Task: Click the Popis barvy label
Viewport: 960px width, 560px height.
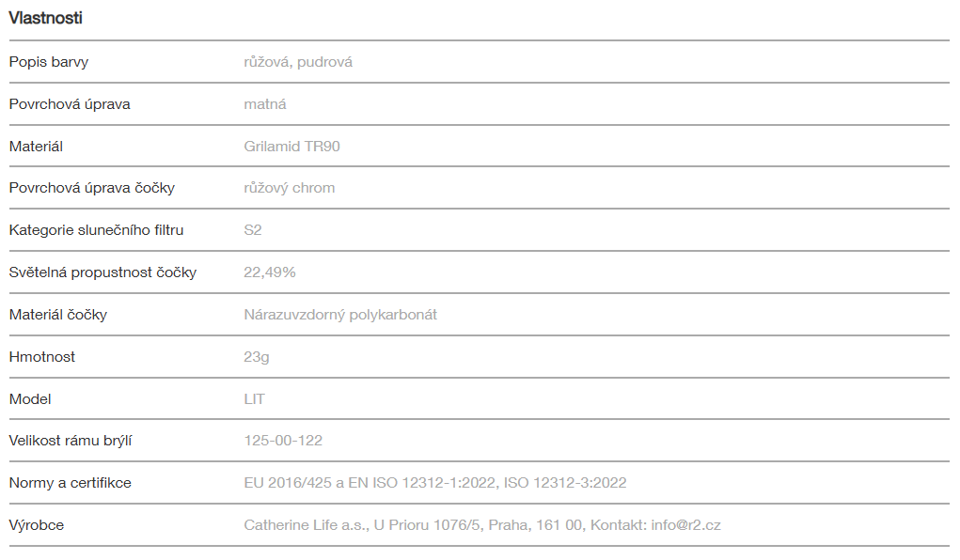Action: [49, 62]
